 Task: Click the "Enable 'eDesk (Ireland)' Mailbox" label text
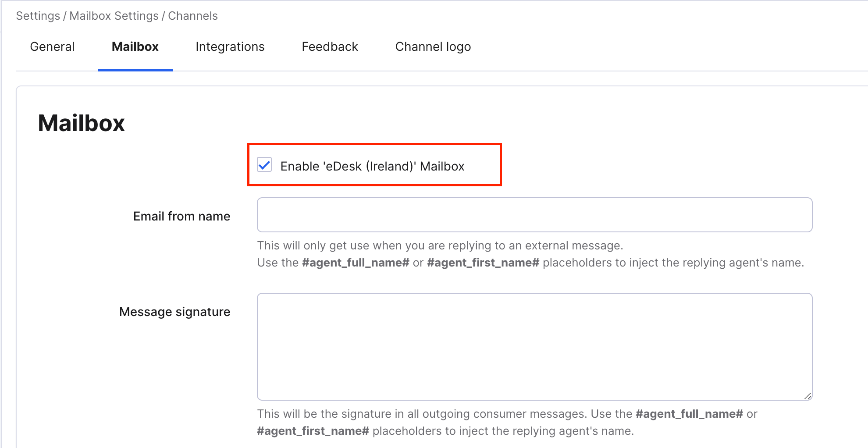[372, 166]
